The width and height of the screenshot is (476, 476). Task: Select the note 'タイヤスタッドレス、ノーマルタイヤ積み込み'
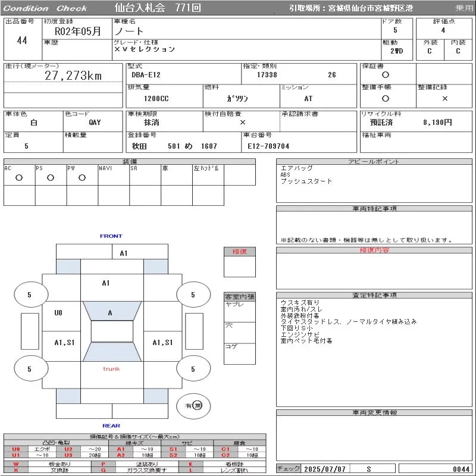pyautogui.click(x=349, y=322)
